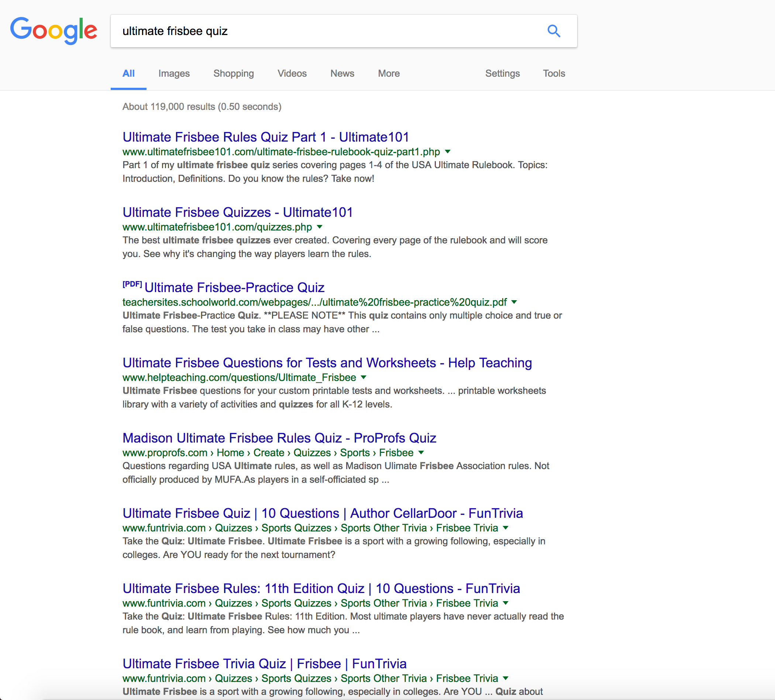Open the Videos search tab
This screenshot has height=700, width=775.
pyautogui.click(x=292, y=73)
